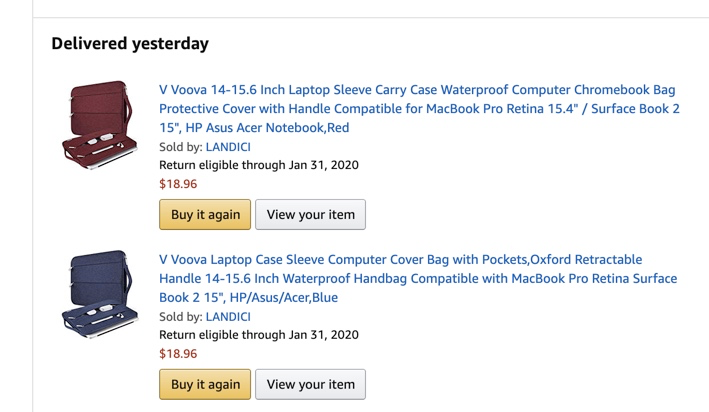This screenshot has height=412, width=709.
Task: Click the $18.96 price of the red sleeve
Action: click(178, 184)
